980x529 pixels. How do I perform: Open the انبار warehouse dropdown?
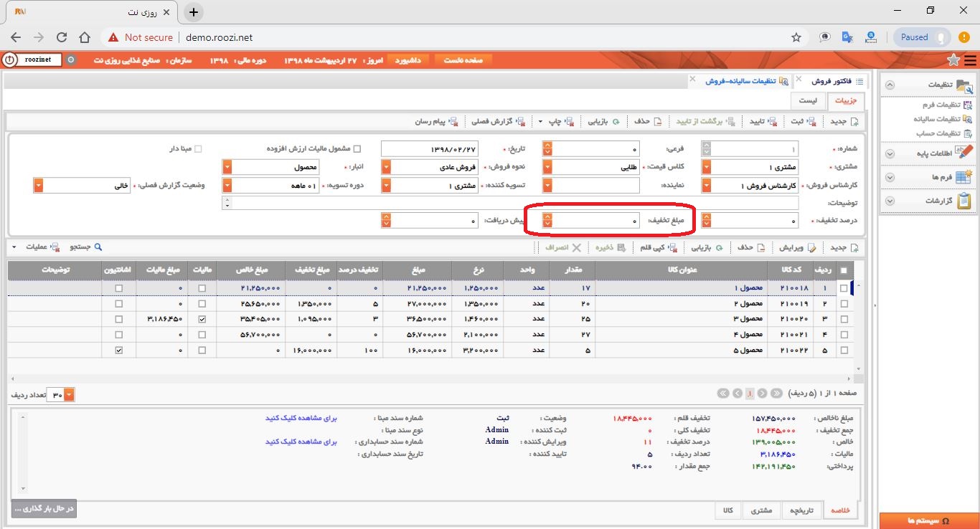[227, 167]
